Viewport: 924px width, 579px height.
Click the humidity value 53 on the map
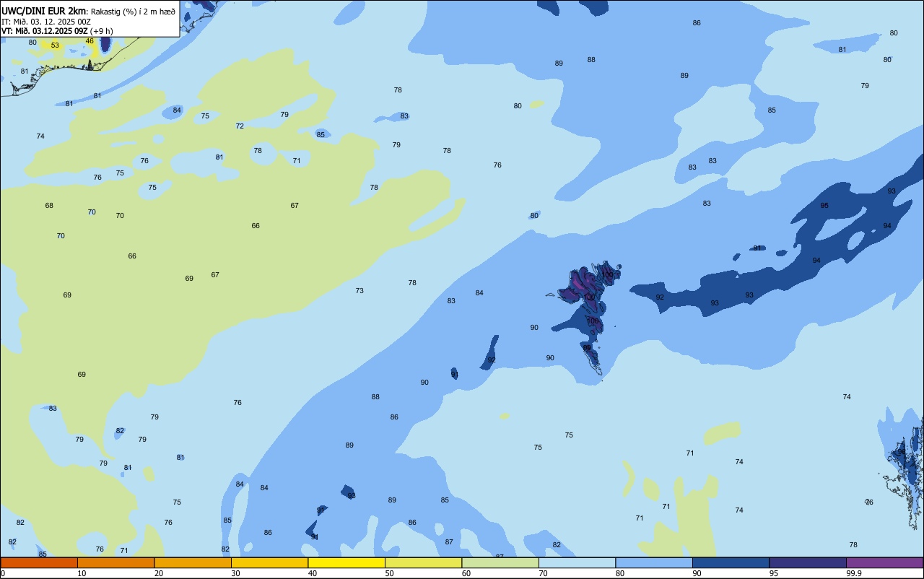[x=55, y=45]
